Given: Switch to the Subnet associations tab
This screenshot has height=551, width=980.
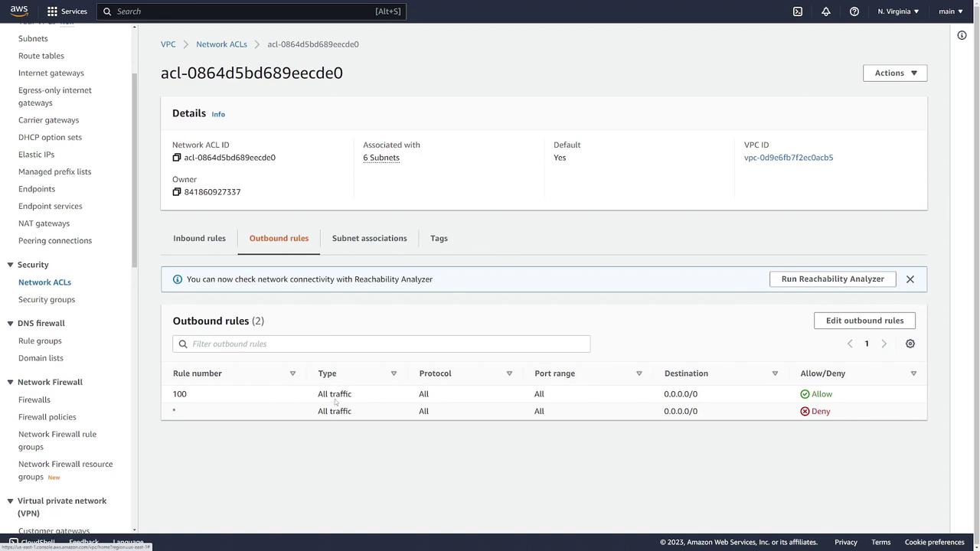Looking at the screenshot, I should [x=369, y=238].
